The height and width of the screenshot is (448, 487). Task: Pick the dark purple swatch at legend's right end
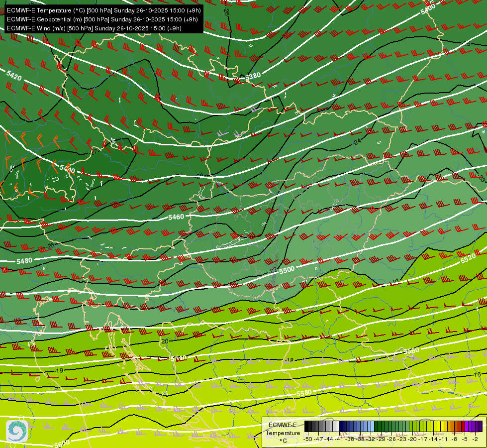481,426
